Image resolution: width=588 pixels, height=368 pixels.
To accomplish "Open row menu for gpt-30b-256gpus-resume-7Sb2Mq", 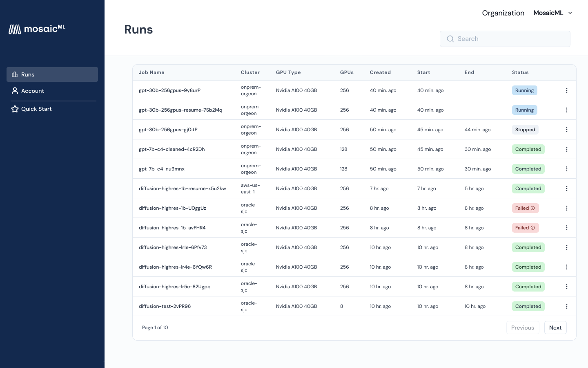I will [x=567, y=110].
